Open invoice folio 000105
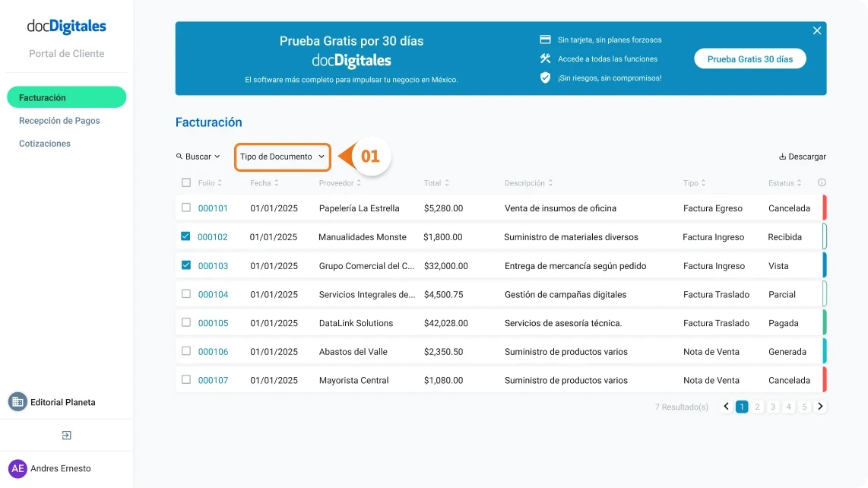 pyautogui.click(x=211, y=323)
